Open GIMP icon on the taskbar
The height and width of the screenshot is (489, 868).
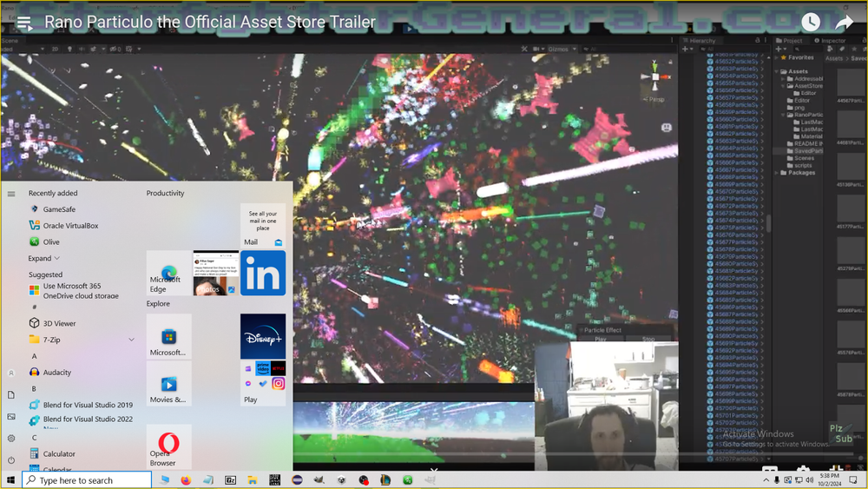click(319, 480)
